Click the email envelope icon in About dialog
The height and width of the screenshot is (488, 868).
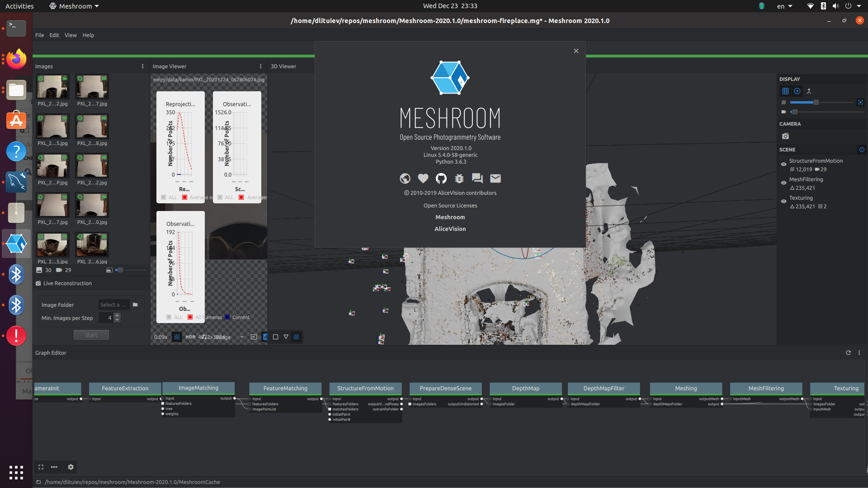(495, 178)
